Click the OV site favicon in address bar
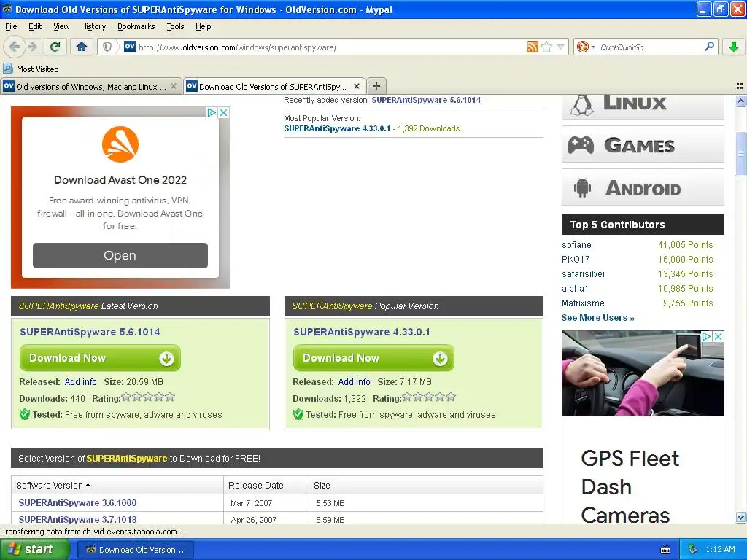Image resolution: width=747 pixels, height=560 pixels. [130, 47]
